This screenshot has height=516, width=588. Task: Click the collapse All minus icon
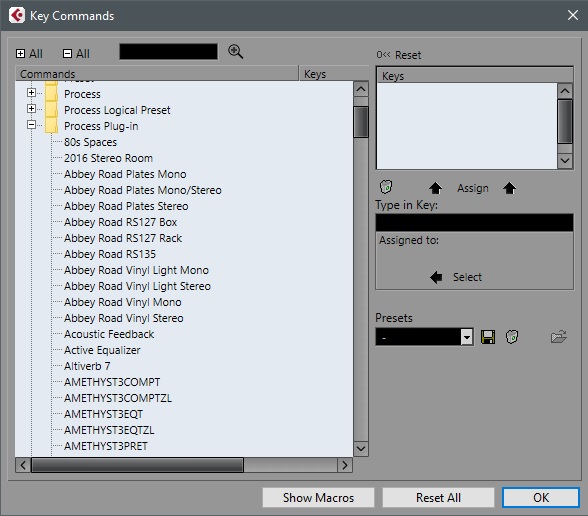tap(67, 54)
